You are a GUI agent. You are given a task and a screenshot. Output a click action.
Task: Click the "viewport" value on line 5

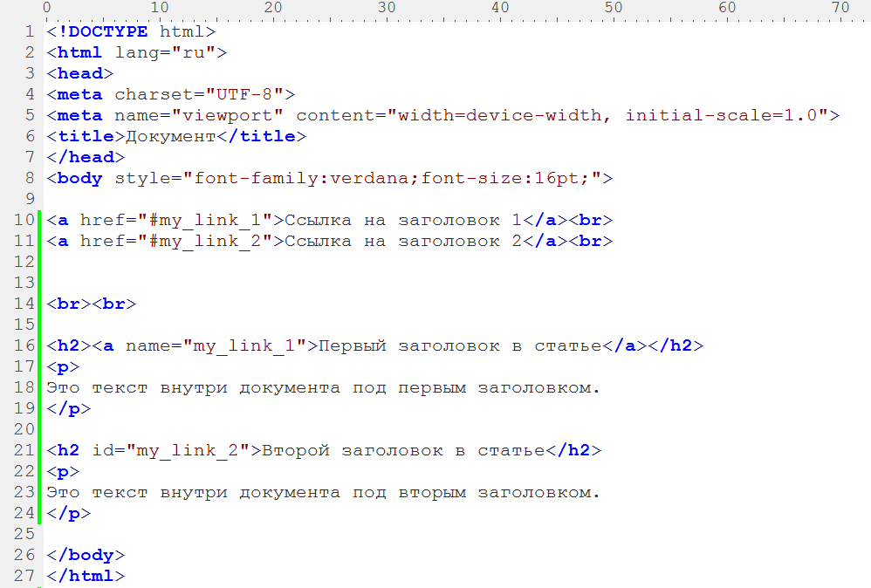pyautogui.click(x=227, y=115)
